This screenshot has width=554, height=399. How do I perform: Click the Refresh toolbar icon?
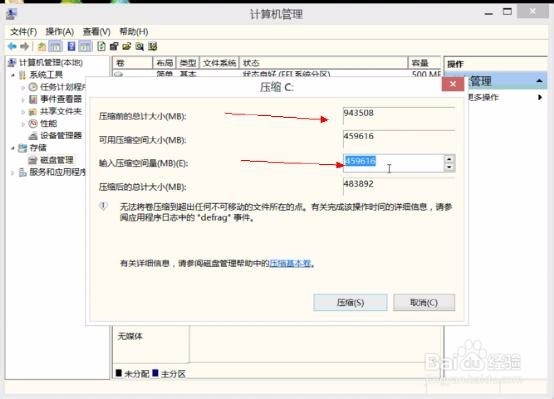tap(101, 46)
